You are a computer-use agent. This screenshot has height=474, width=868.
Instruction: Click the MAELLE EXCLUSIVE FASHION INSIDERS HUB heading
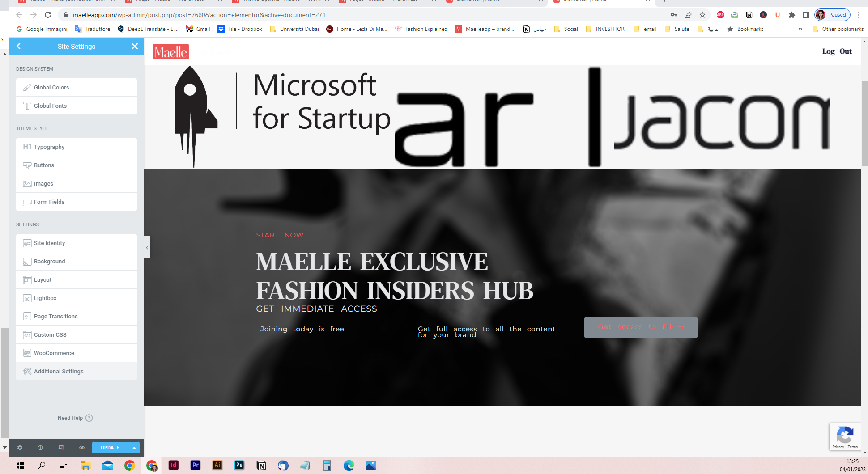[394, 276]
